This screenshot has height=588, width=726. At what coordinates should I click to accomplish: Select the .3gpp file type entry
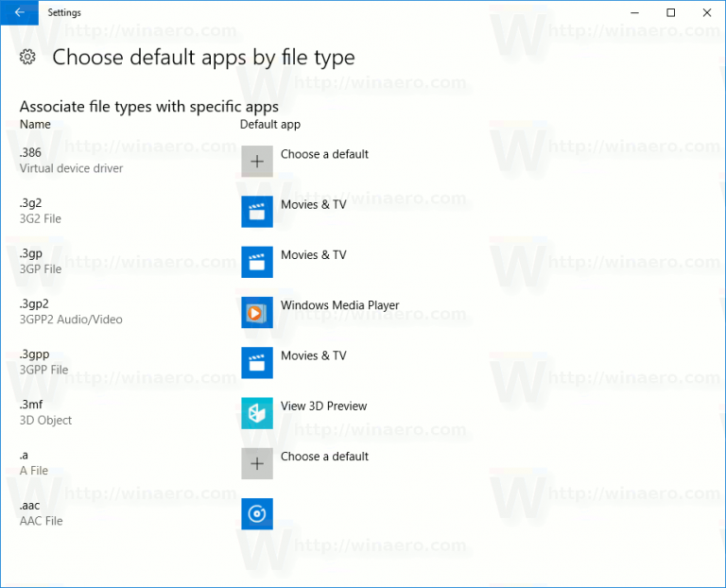tap(43, 362)
